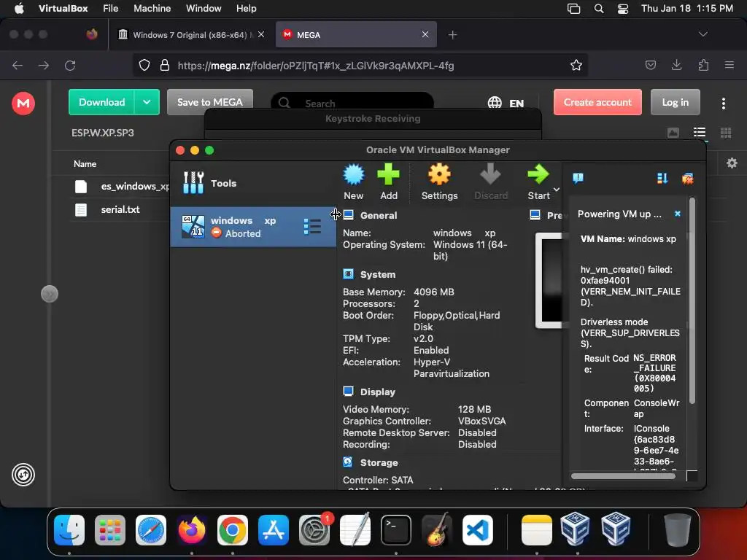Click the General section header
747x560 pixels.
coord(379,215)
